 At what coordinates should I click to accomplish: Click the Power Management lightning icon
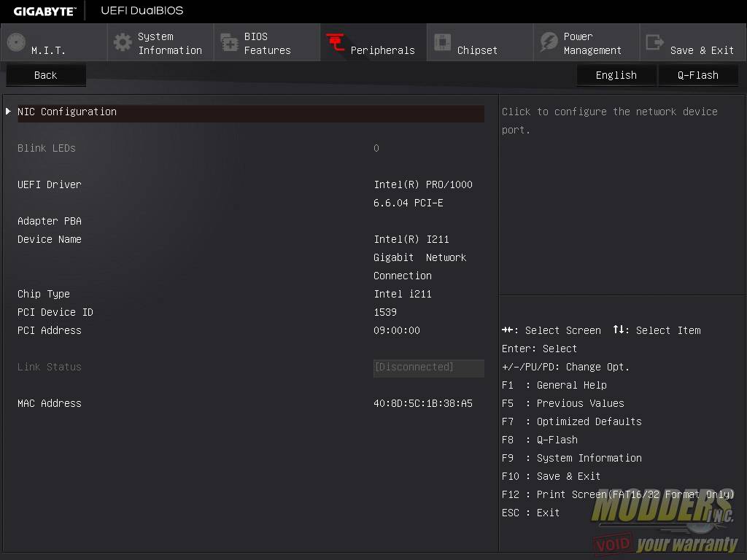(x=549, y=42)
